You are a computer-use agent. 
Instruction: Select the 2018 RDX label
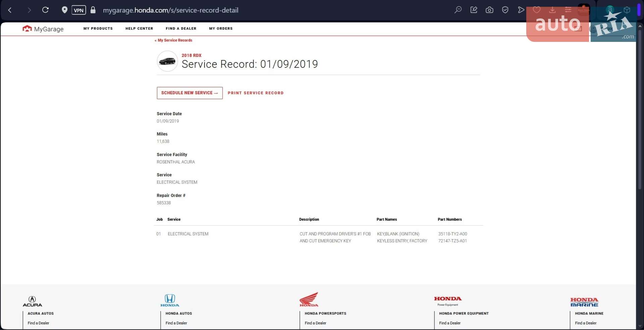tap(192, 56)
